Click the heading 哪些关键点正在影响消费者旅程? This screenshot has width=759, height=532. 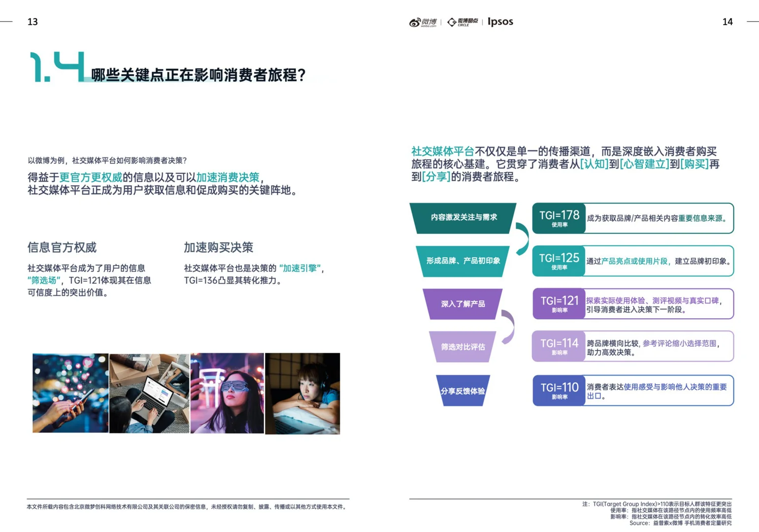[x=198, y=75]
